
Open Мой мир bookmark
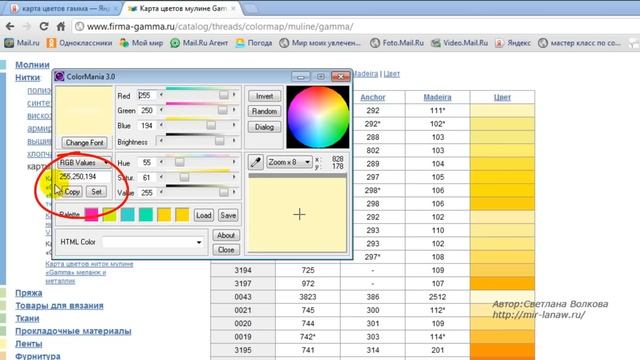(x=141, y=42)
